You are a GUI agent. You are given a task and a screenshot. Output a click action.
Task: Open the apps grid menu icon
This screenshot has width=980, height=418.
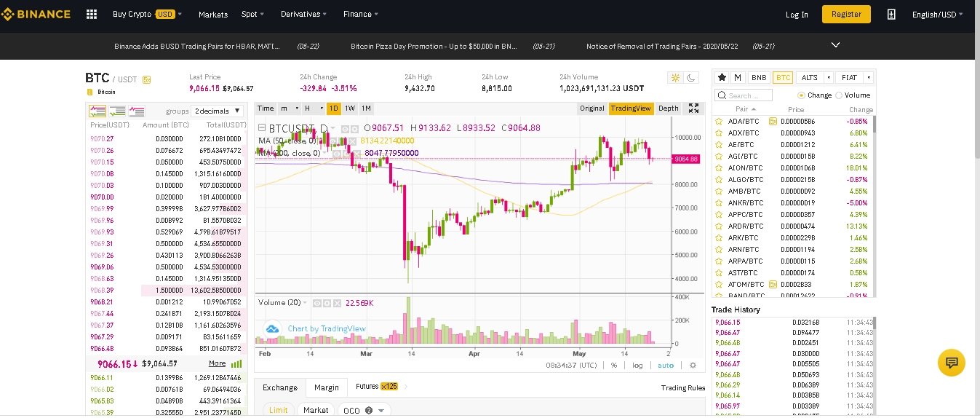pyautogui.click(x=91, y=14)
